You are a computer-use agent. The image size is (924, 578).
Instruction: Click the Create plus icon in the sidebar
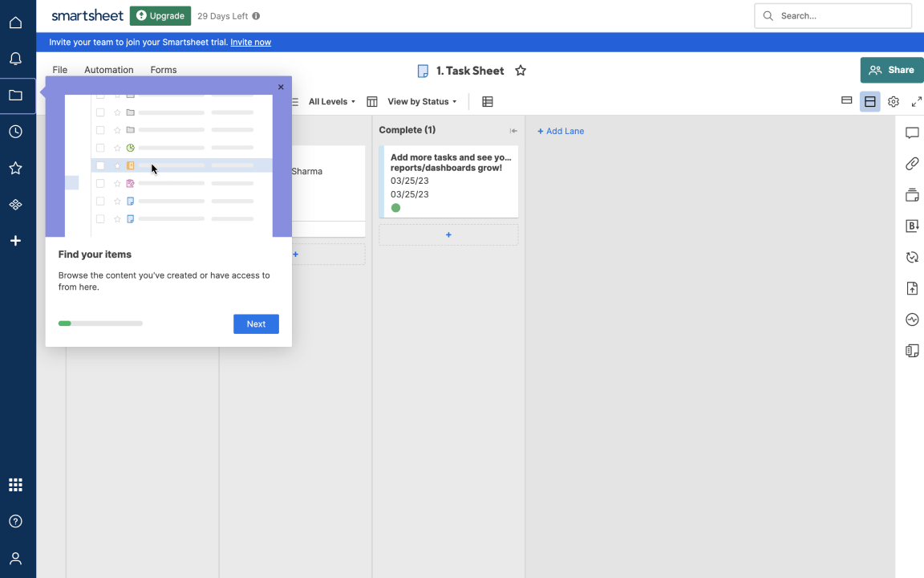click(16, 241)
